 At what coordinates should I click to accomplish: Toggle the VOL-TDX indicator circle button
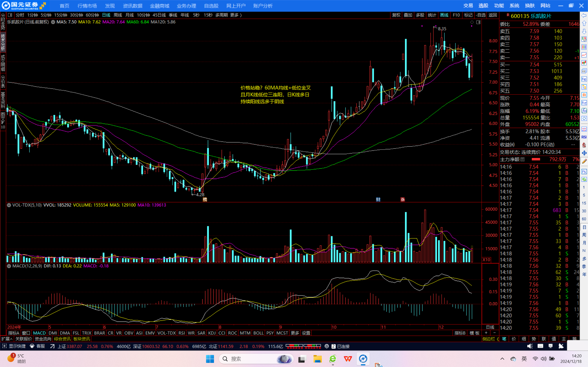(9, 205)
